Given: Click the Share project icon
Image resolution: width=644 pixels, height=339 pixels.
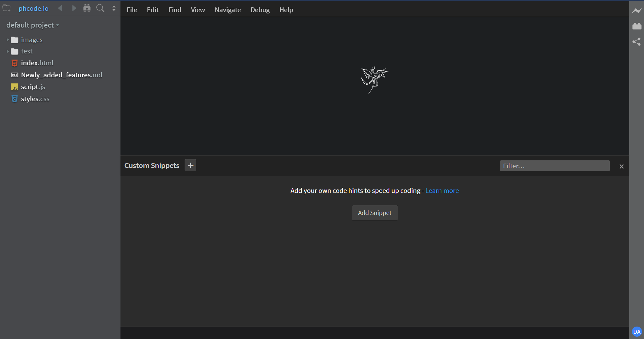Looking at the screenshot, I should click(637, 42).
